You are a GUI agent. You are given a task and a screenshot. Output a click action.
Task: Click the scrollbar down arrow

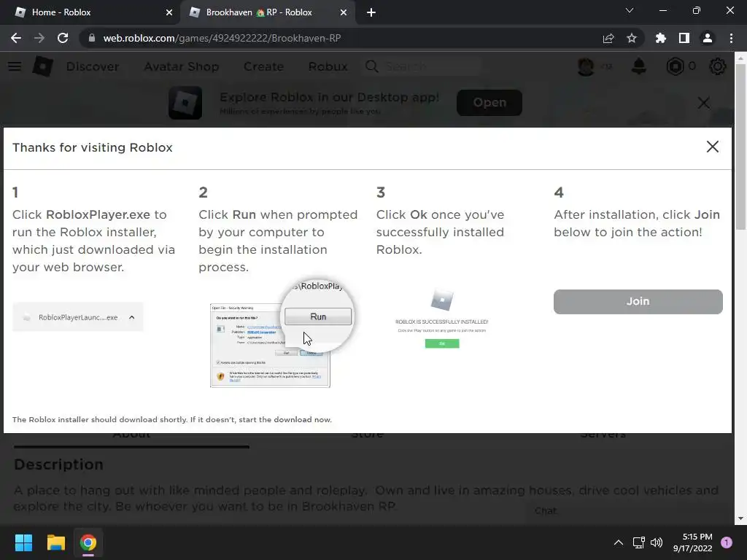click(x=741, y=518)
